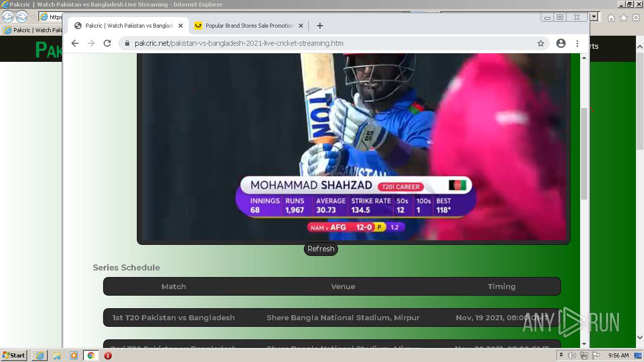Show hidden system tray icons
The image size is (644, 362).
point(561,355)
